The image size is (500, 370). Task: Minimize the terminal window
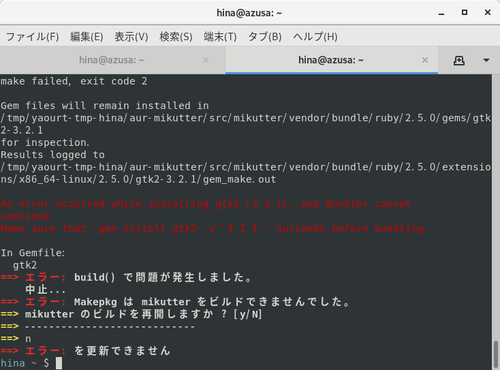[442, 13]
